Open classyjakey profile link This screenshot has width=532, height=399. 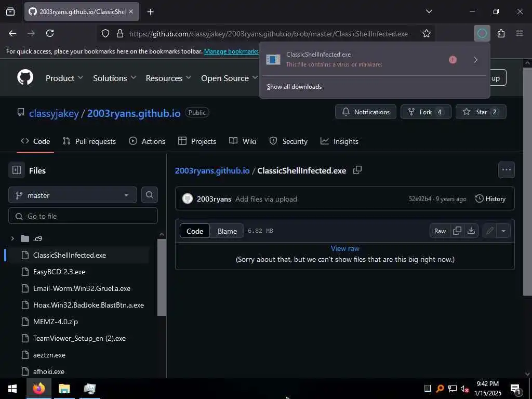coord(54,113)
